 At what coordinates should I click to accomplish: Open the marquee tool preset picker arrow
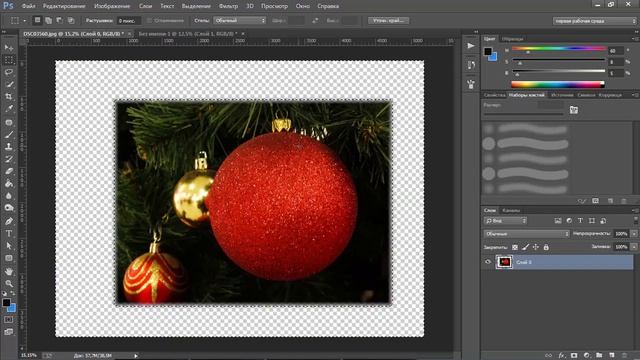click(x=24, y=20)
